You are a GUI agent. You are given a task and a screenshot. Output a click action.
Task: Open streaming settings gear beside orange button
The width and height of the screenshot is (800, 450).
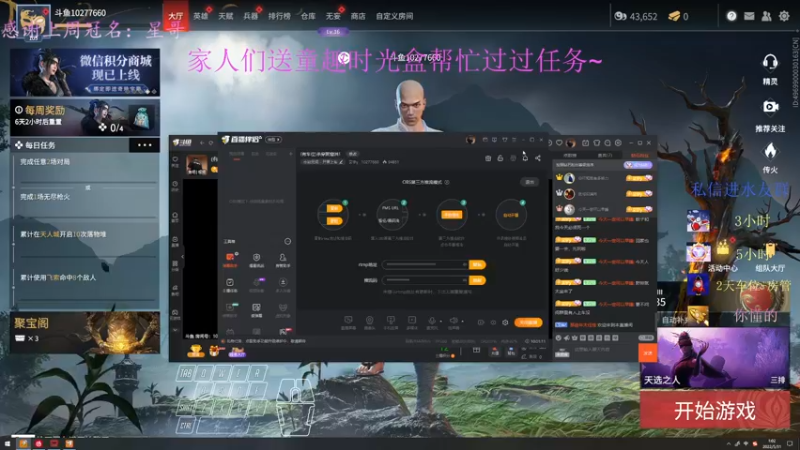coord(505,322)
